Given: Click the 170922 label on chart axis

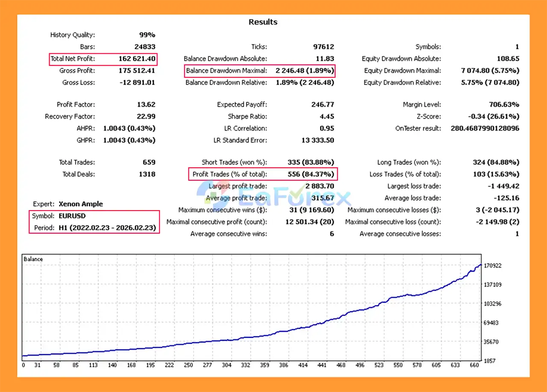Looking at the screenshot, I should [493, 266].
